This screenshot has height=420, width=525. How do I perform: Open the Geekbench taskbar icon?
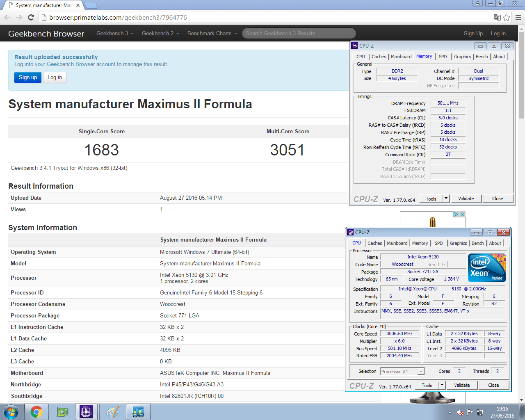[x=138, y=412]
